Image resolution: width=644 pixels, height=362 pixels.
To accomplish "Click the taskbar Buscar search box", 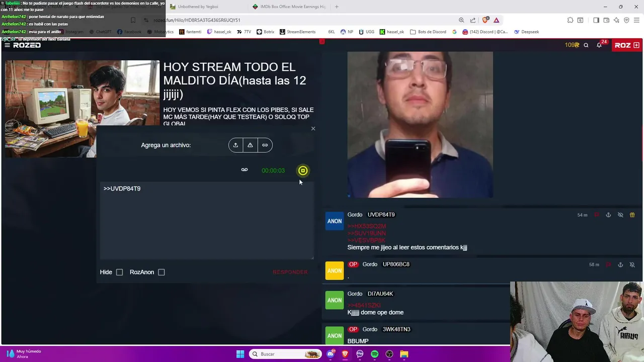I will tap(286, 354).
